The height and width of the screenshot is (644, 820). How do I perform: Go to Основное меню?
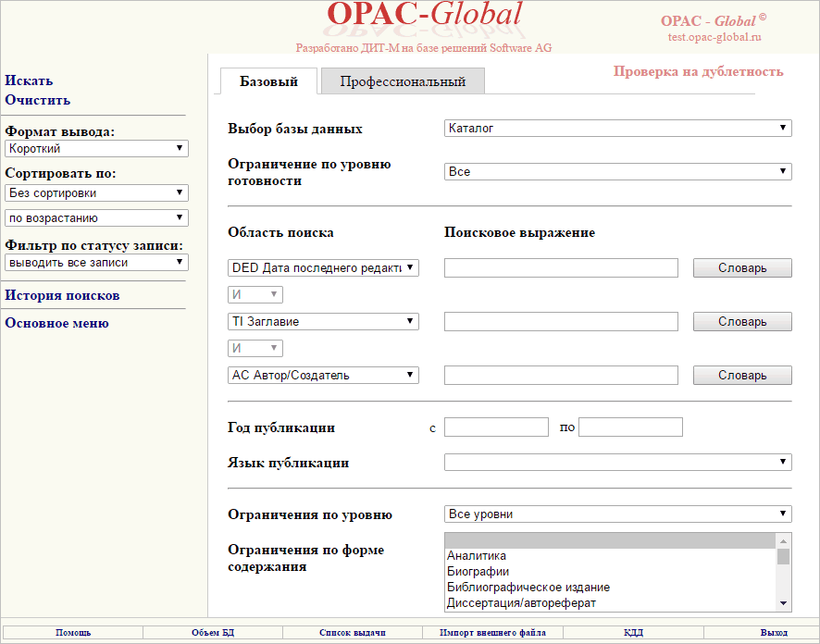[57, 323]
